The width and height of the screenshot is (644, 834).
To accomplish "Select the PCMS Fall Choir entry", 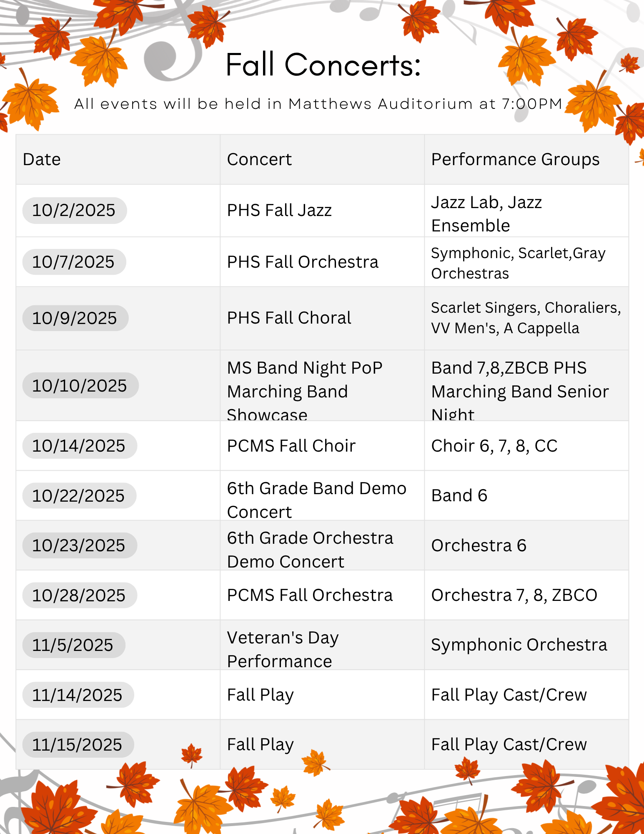I will click(291, 446).
